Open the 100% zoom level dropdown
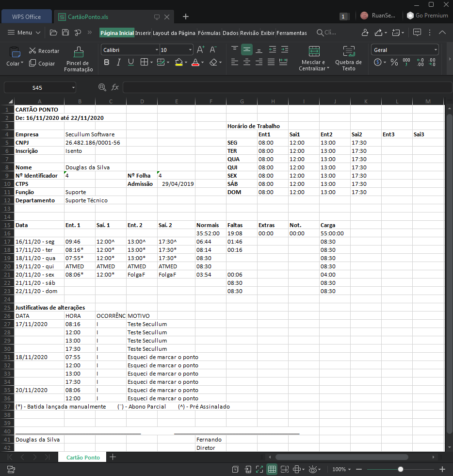 coord(342,469)
